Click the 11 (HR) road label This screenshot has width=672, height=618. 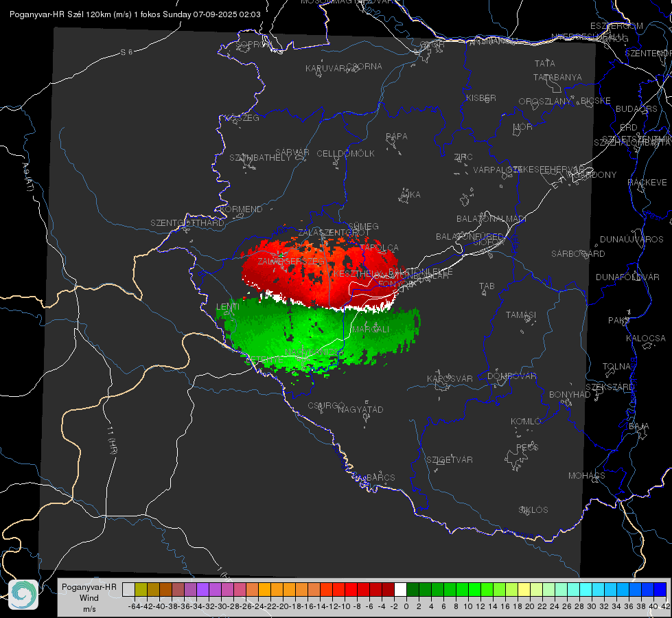(111, 439)
